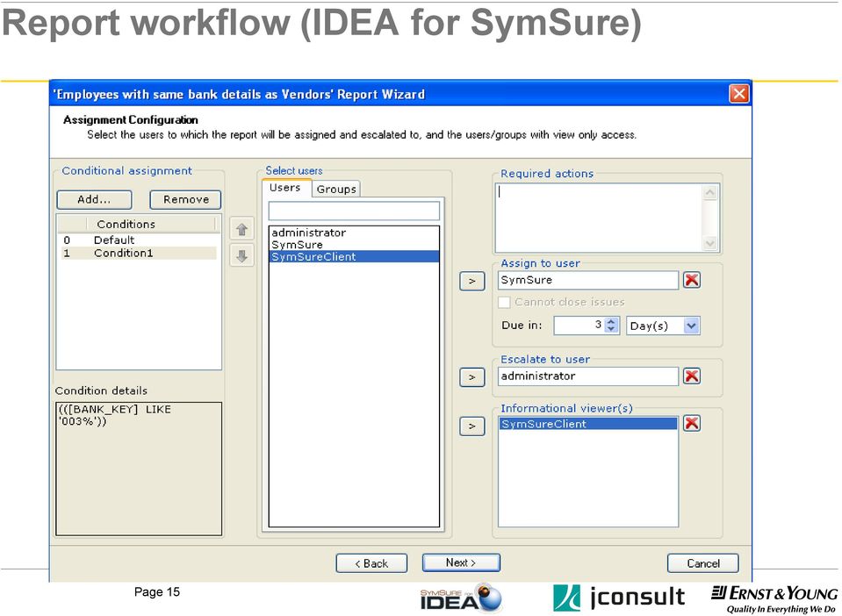Add informational viewer with arrow button

click(472, 426)
